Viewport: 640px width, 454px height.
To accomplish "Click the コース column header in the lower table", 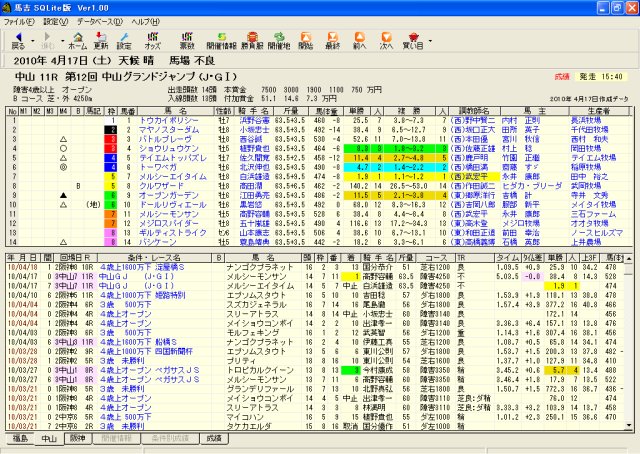I will pyautogui.click(x=436, y=258).
